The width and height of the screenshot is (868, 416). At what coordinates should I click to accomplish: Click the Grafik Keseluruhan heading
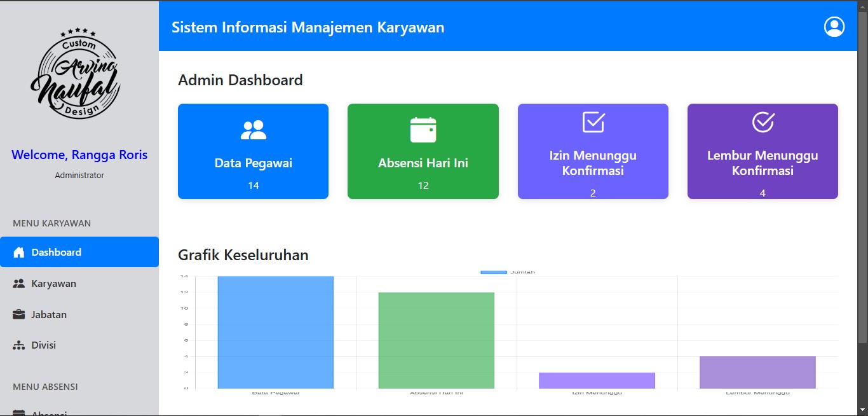pyautogui.click(x=243, y=255)
